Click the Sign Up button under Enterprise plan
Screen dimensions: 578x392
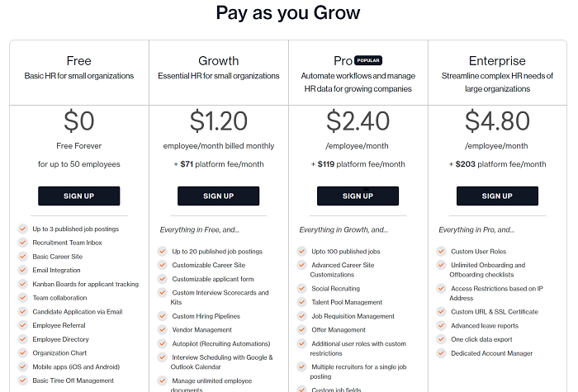pos(497,196)
